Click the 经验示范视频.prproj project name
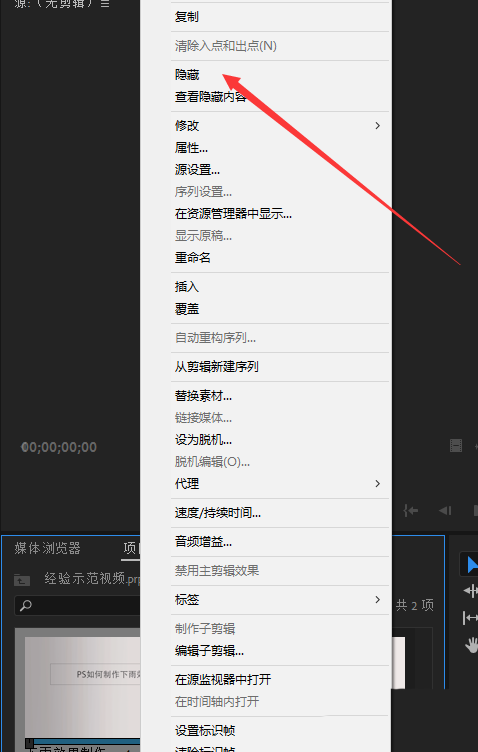This screenshot has width=478, height=752. click(x=92, y=579)
